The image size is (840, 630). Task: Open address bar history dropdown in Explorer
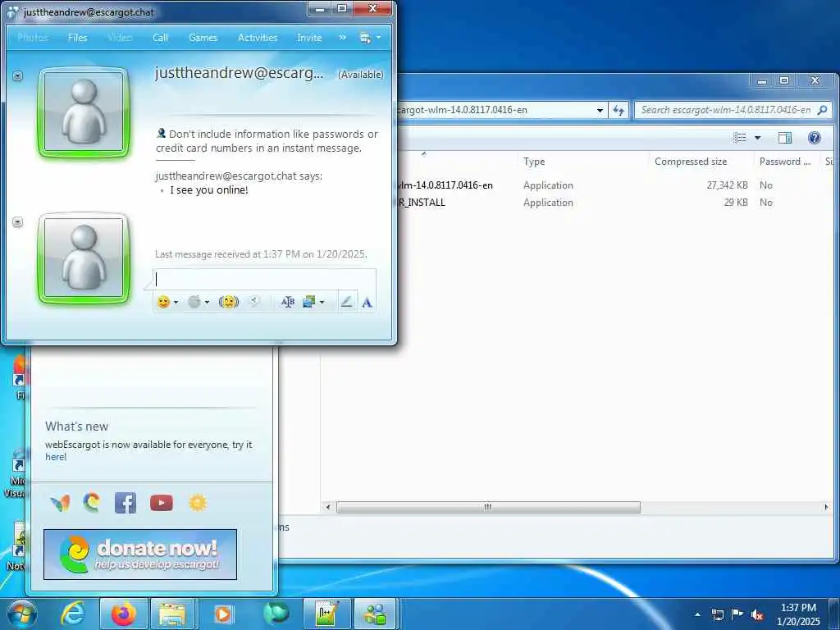(x=600, y=111)
